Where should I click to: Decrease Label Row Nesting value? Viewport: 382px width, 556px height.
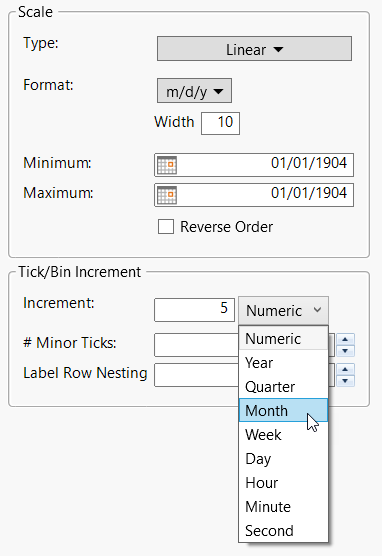pos(345,381)
